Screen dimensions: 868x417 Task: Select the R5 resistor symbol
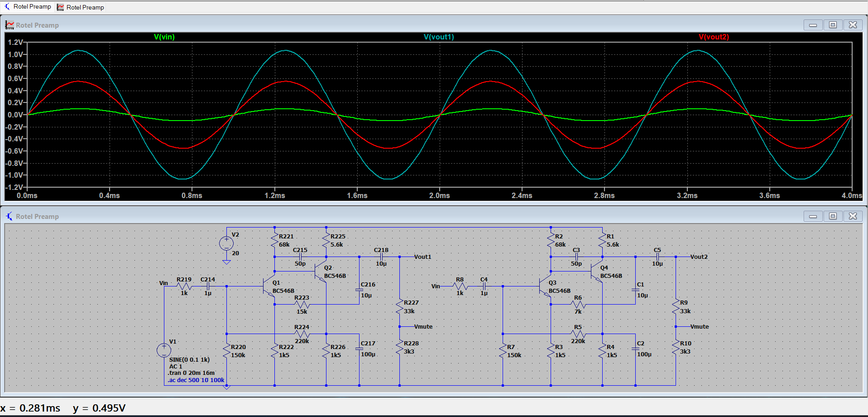point(578,334)
